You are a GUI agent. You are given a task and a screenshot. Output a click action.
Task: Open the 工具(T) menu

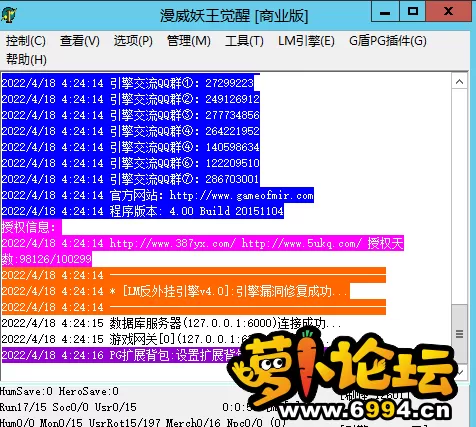[244, 41]
